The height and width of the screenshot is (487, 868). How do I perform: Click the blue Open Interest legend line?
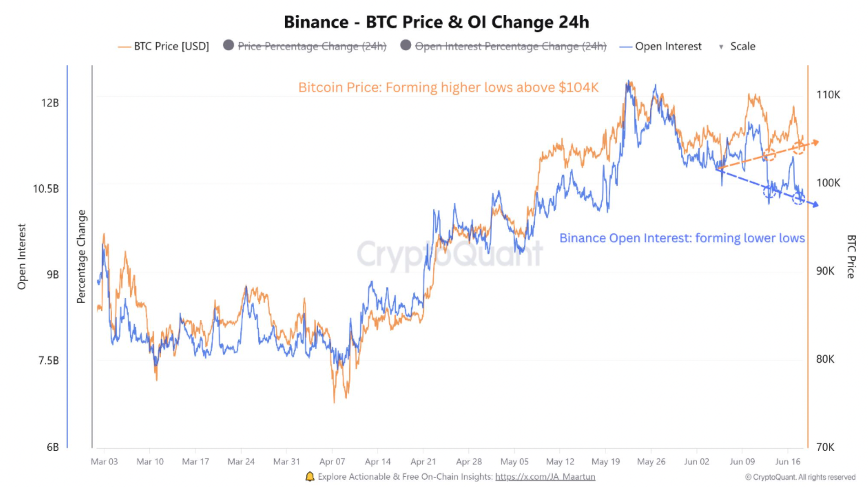(626, 47)
